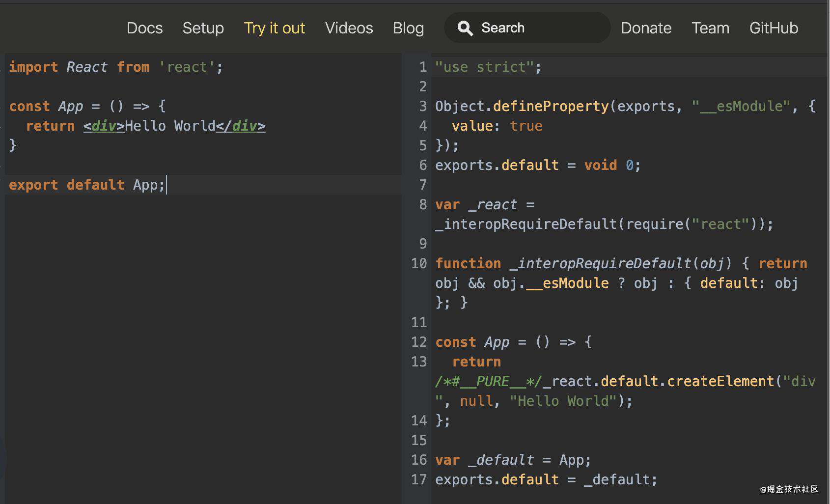Click the closing brace line in input editor
This screenshot has width=830, height=504.
(x=13, y=145)
